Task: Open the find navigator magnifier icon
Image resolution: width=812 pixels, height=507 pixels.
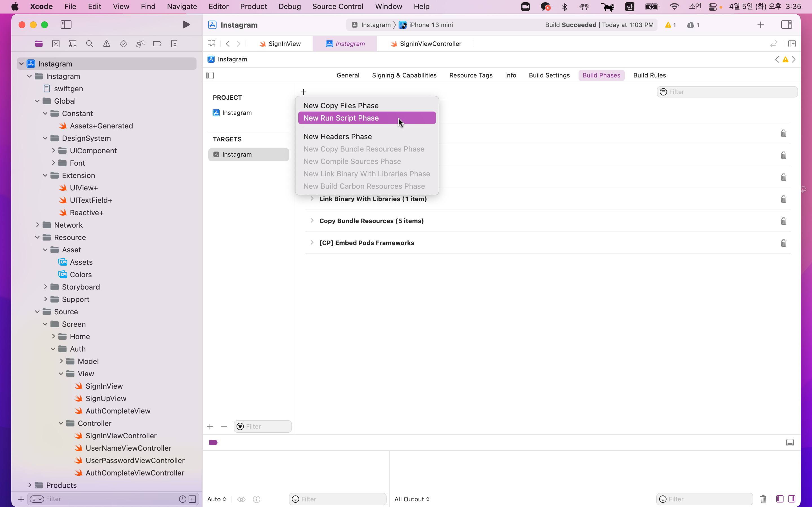Action: click(89, 44)
